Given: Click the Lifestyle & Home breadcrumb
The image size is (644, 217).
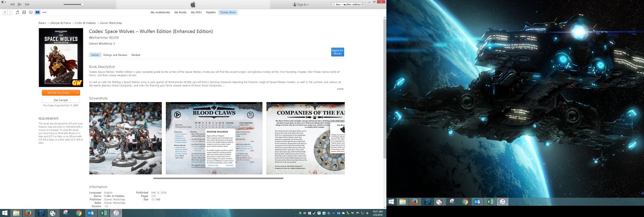Looking at the screenshot, I should click(x=60, y=23).
